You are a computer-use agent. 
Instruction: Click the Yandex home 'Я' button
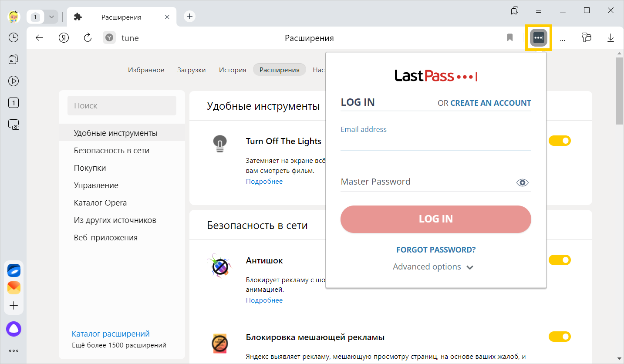[x=64, y=38]
